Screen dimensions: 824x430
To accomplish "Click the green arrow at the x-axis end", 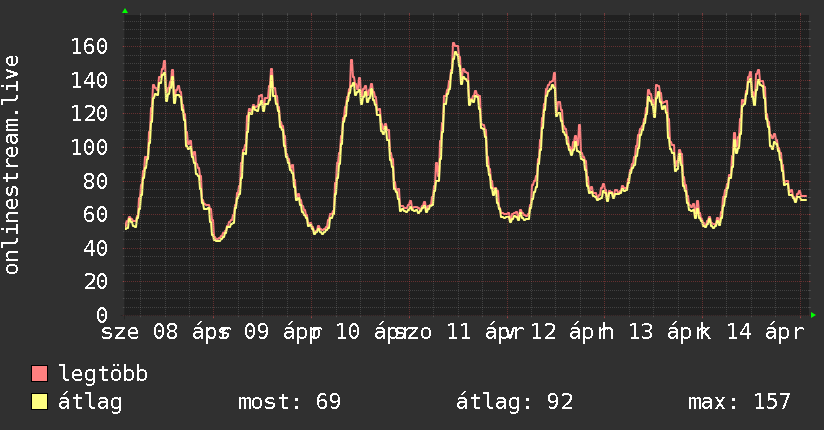I will (814, 315).
